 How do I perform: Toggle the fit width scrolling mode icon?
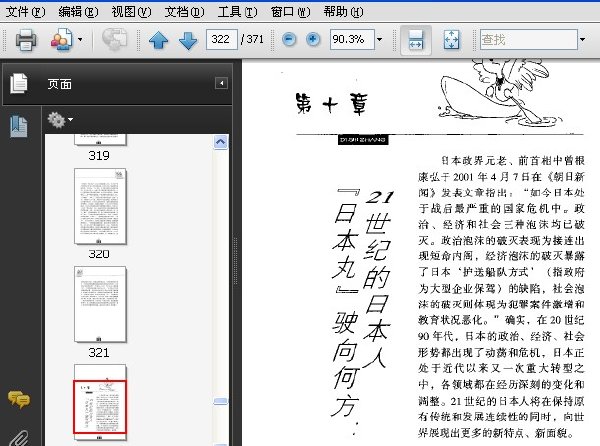(416, 40)
